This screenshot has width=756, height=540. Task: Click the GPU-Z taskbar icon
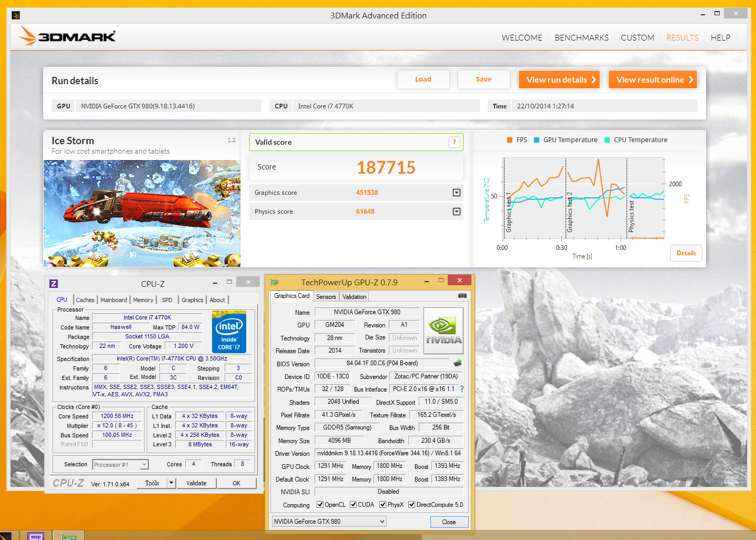[68, 536]
